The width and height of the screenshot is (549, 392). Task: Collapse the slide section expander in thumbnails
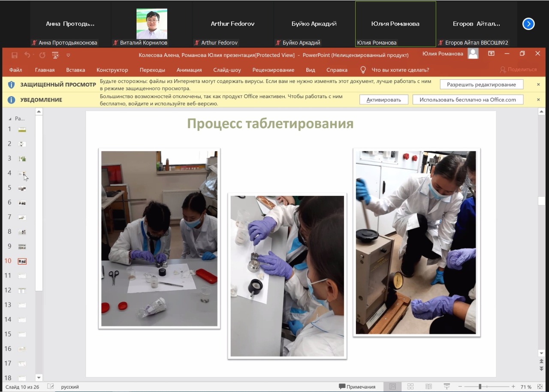[x=10, y=119]
